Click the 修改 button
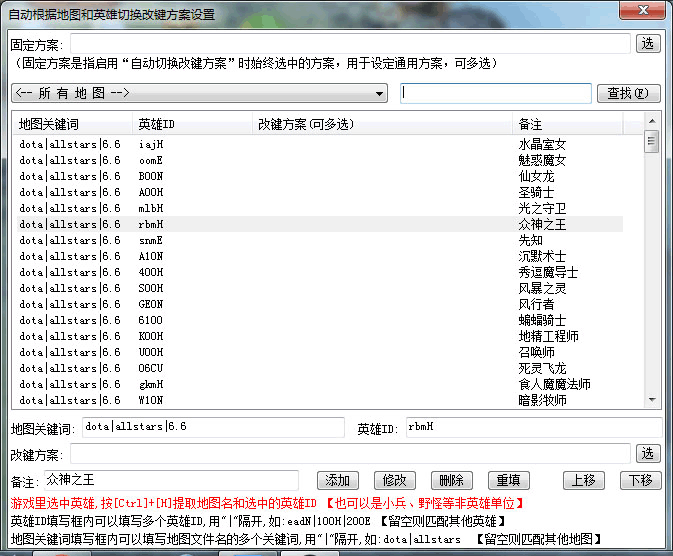 tap(395, 480)
